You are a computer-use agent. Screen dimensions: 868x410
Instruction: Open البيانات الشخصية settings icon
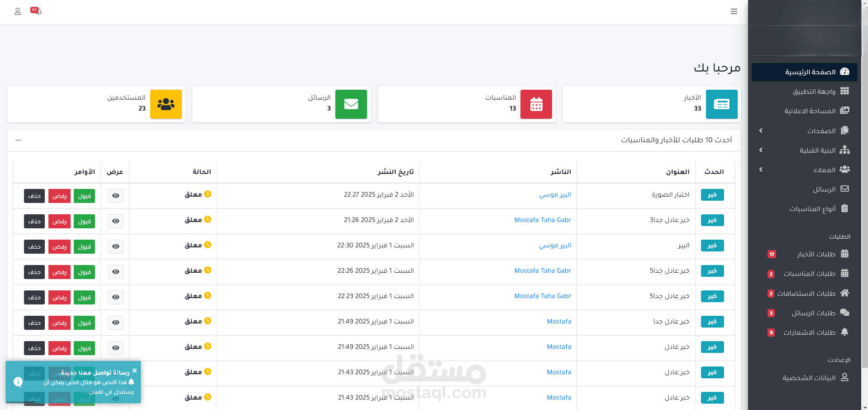(845, 377)
